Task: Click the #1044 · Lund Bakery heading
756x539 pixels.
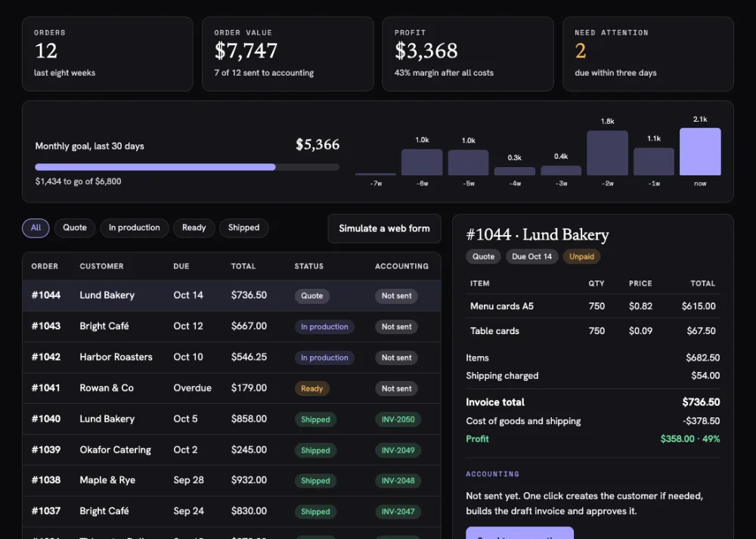Action: (x=537, y=235)
